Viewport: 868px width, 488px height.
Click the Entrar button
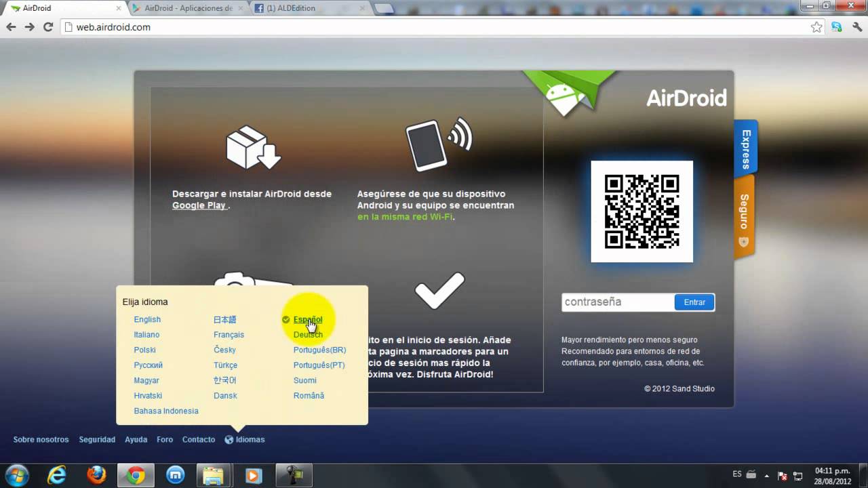[x=694, y=302]
